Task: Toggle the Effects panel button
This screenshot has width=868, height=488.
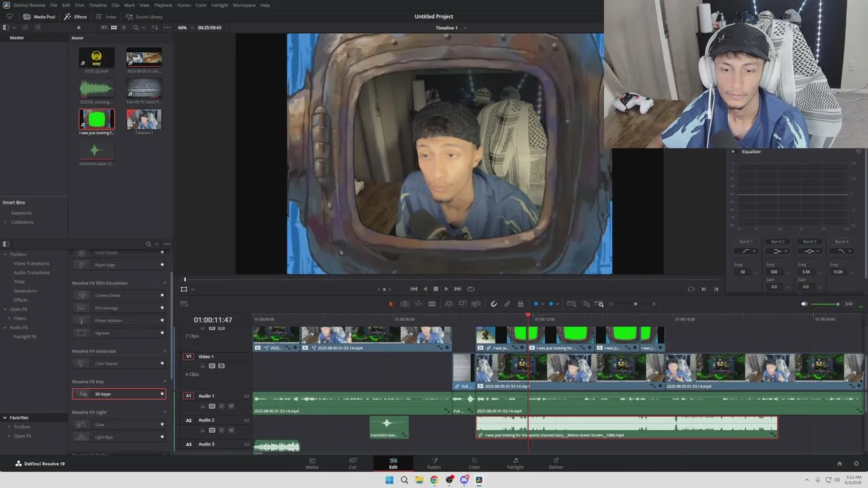Action: pos(75,16)
